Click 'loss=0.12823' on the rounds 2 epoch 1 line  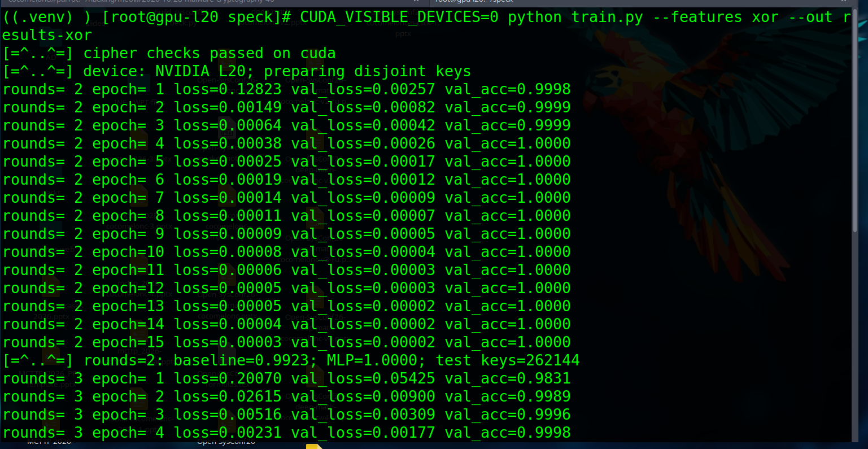(228, 90)
